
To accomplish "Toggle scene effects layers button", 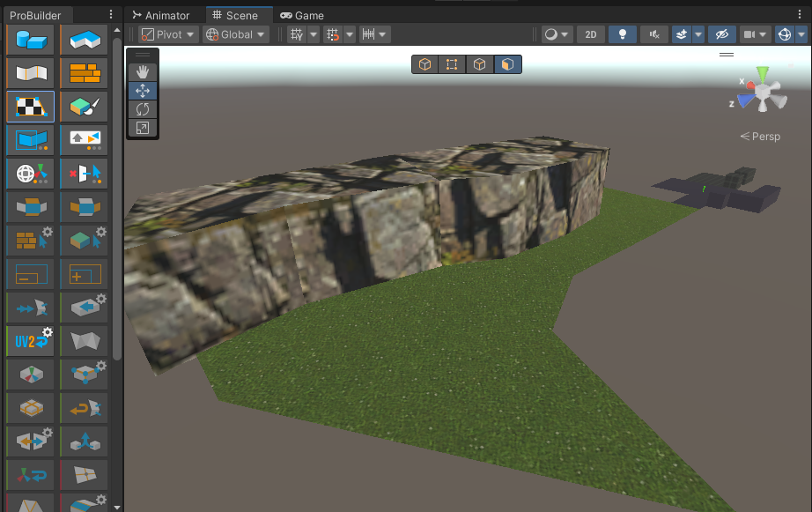I will click(x=682, y=34).
